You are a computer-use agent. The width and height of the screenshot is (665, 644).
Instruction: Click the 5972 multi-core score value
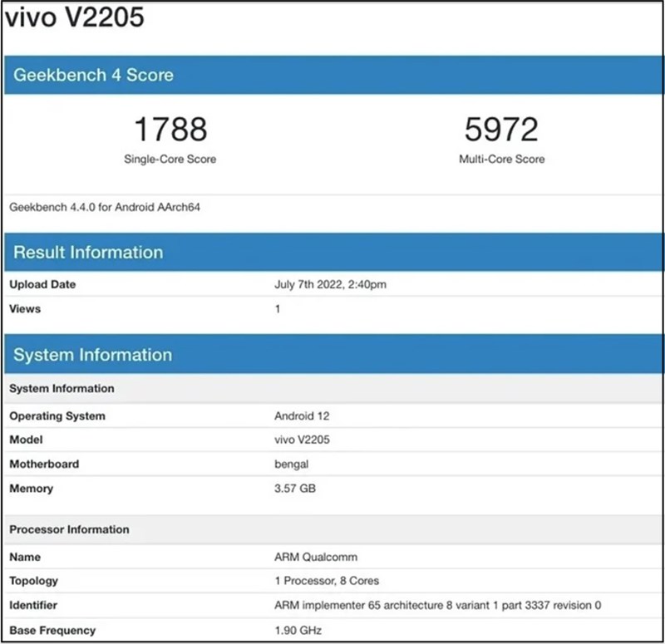(502, 130)
